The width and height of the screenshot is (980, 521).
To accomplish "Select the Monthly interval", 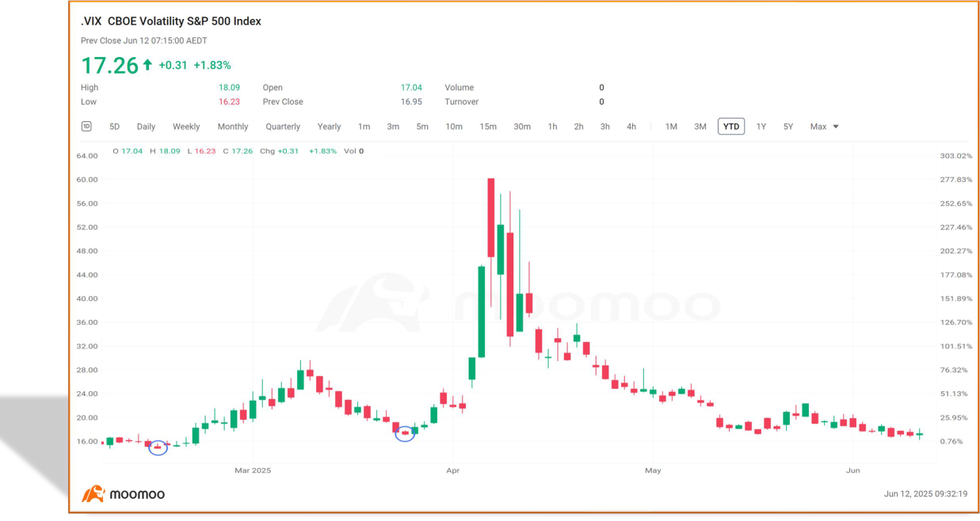I will [233, 127].
